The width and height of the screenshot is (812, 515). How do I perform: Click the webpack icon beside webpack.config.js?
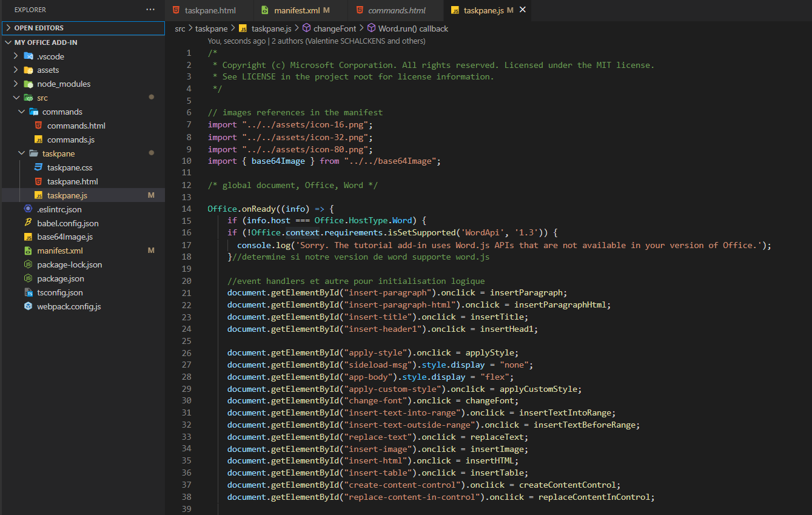(28, 307)
